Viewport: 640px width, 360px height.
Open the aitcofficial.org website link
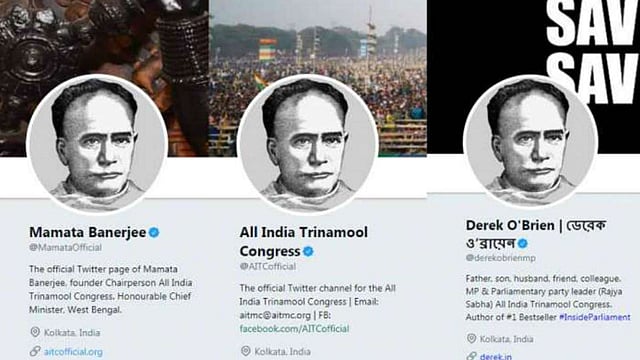(x=73, y=351)
